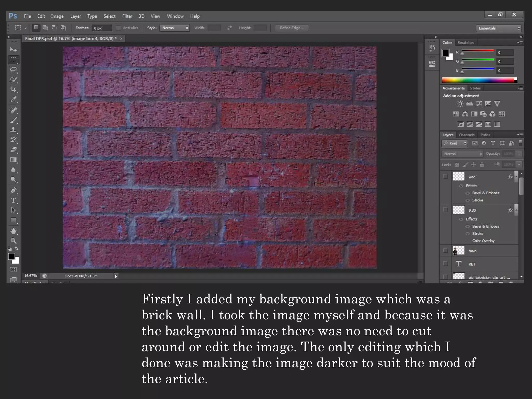Select the Gradient tool

pyautogui.click(x=13, y=160)
